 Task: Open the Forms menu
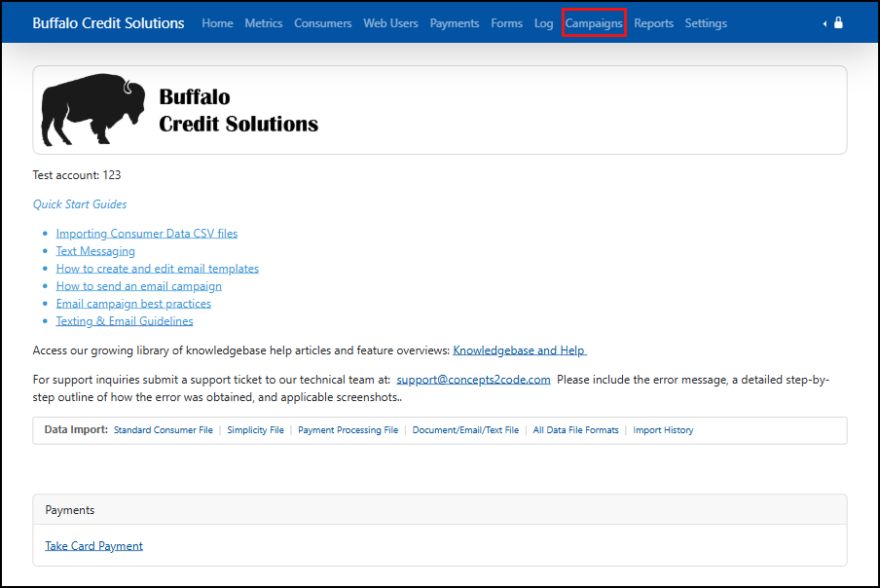[x=506, y=23]
